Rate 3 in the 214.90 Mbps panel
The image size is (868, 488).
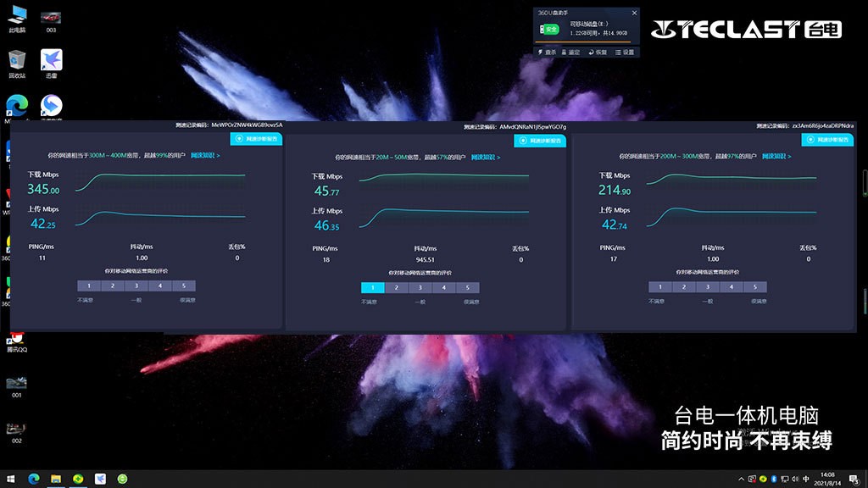coord(708,286)
